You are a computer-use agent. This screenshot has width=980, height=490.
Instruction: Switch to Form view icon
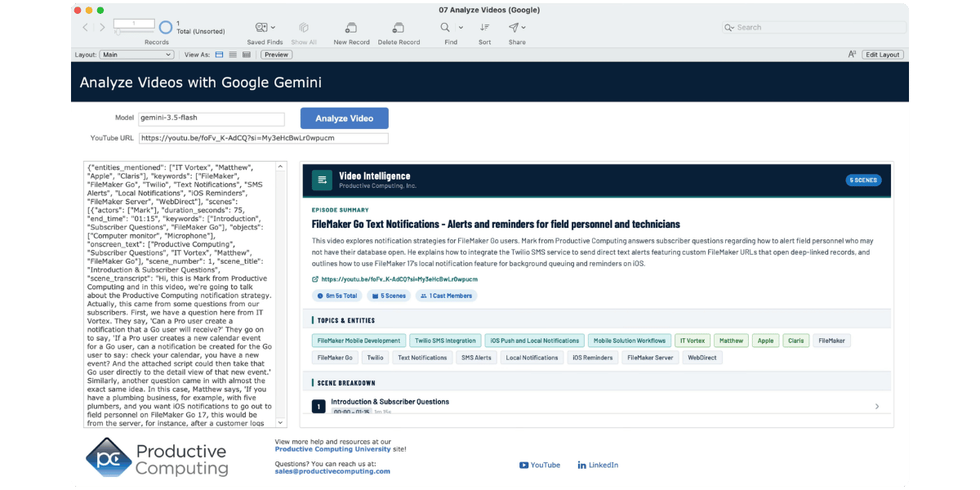tap(219, 55)
